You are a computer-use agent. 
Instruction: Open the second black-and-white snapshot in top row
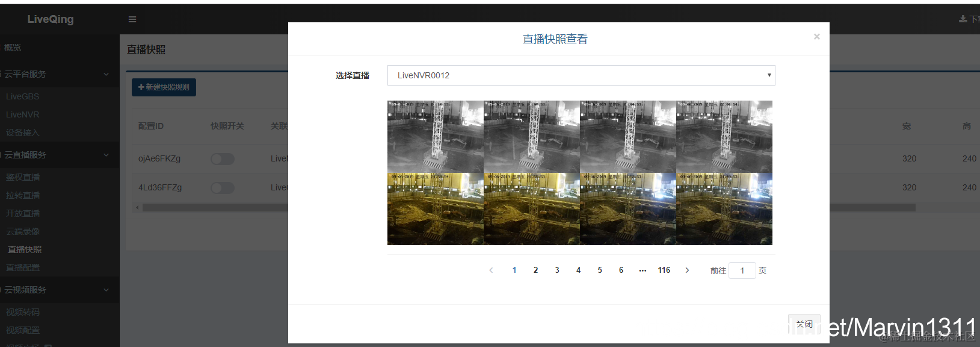coord(532,137)
